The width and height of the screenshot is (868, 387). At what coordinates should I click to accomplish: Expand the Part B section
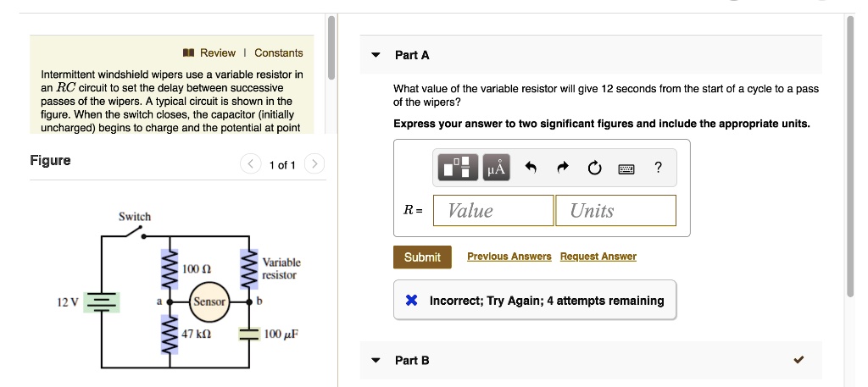[x=376, y=360]
